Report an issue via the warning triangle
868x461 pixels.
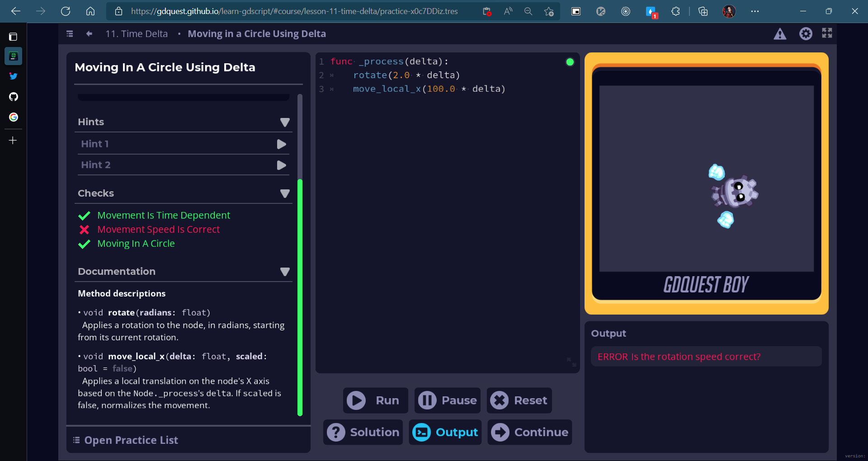(780, 33)
